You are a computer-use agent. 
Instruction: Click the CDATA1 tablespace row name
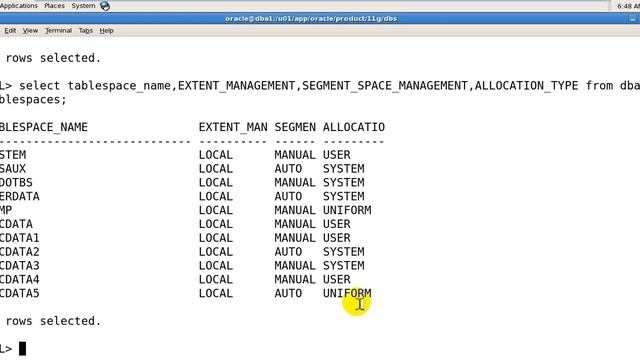[20, 238]
